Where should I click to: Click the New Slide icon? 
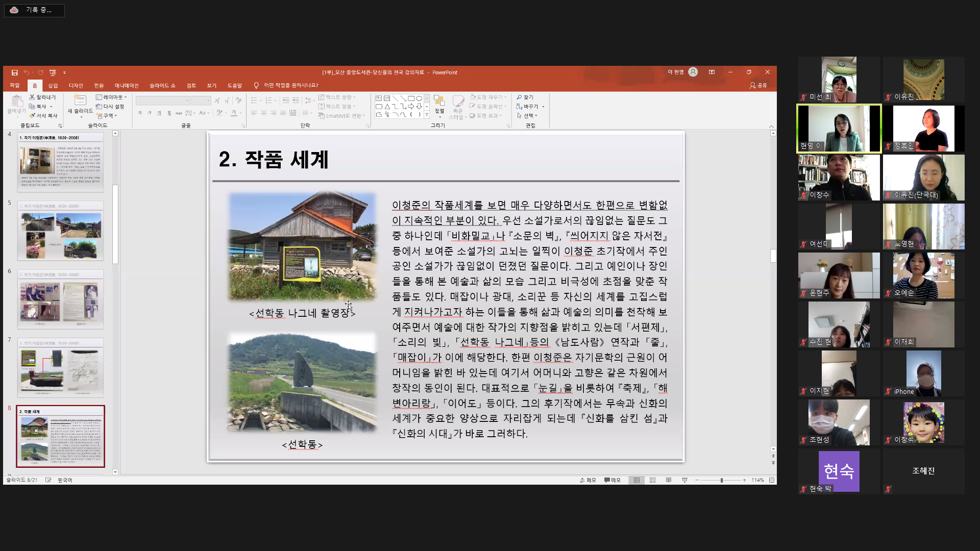80,101
